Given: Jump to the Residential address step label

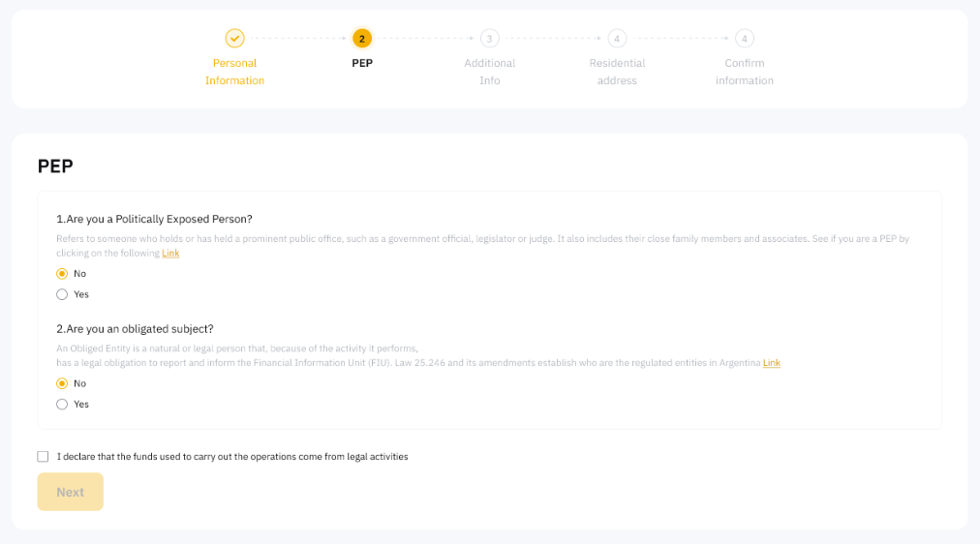Looking at the screenshot, I should (617, 72).
